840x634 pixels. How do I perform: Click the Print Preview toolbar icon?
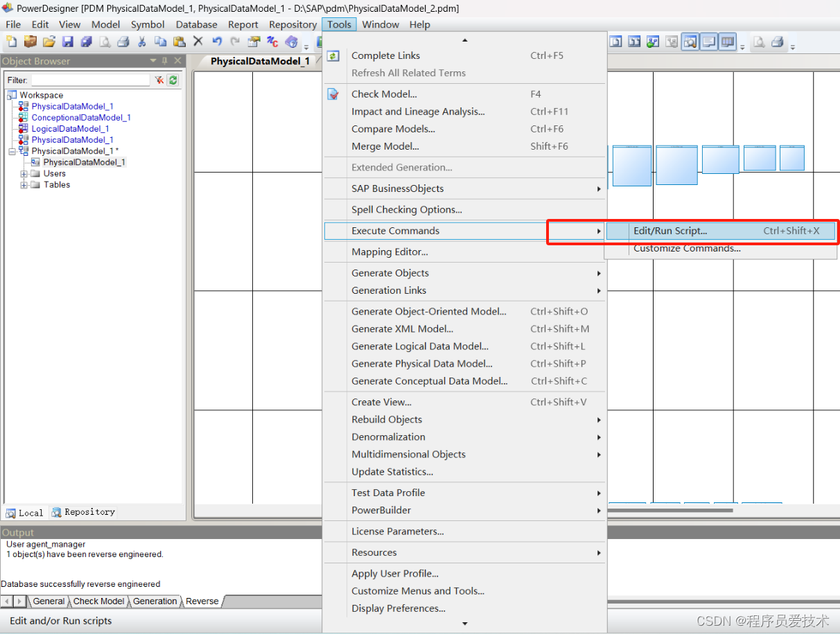click(x=105, y=42)
